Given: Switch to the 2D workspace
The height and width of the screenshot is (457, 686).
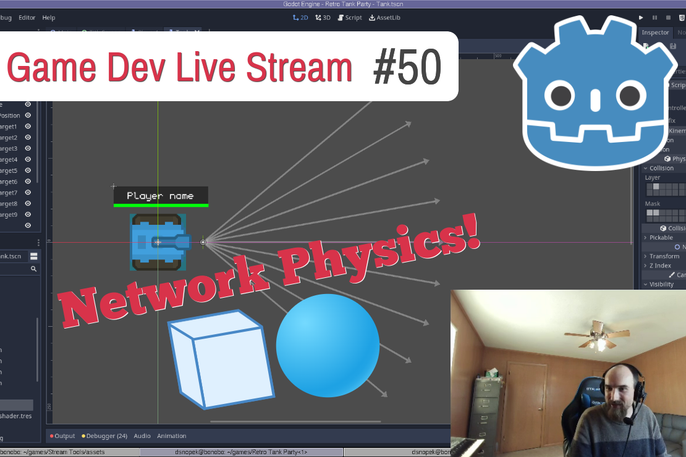Looking at the screenshot, I should [300, 18].
